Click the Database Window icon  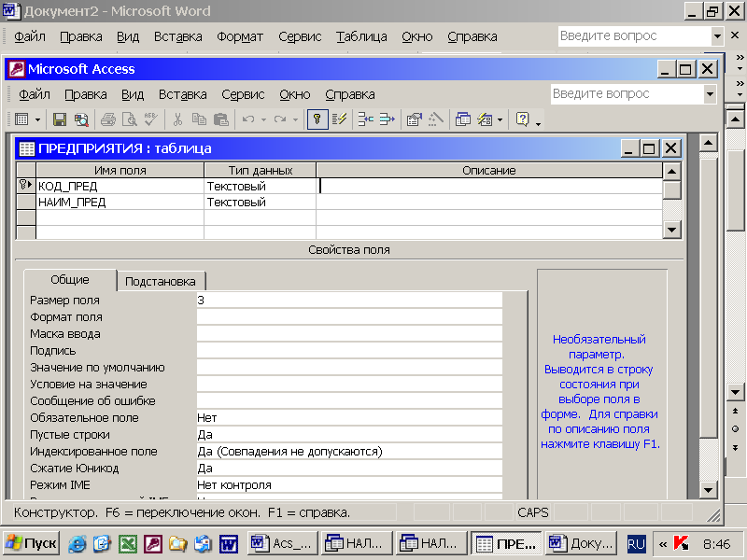(462, 119)
